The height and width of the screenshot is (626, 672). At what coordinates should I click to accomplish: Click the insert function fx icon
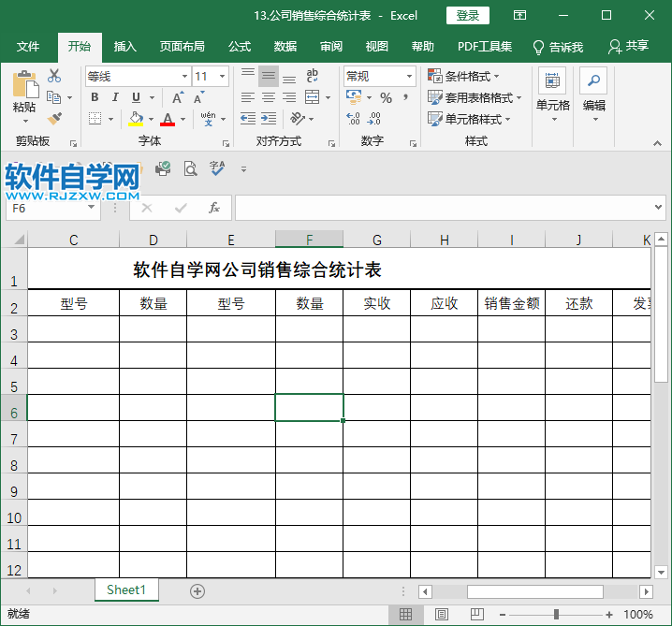(x=213, y=209)
